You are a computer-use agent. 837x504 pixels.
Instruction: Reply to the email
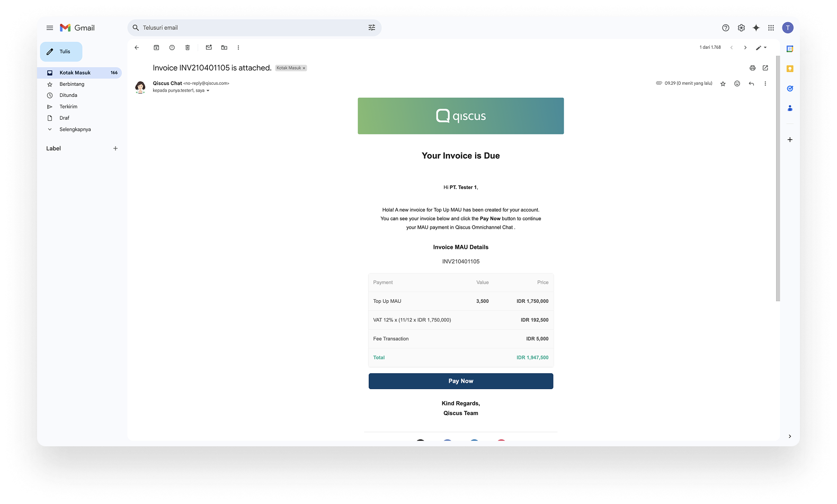(x=751, y=84)
